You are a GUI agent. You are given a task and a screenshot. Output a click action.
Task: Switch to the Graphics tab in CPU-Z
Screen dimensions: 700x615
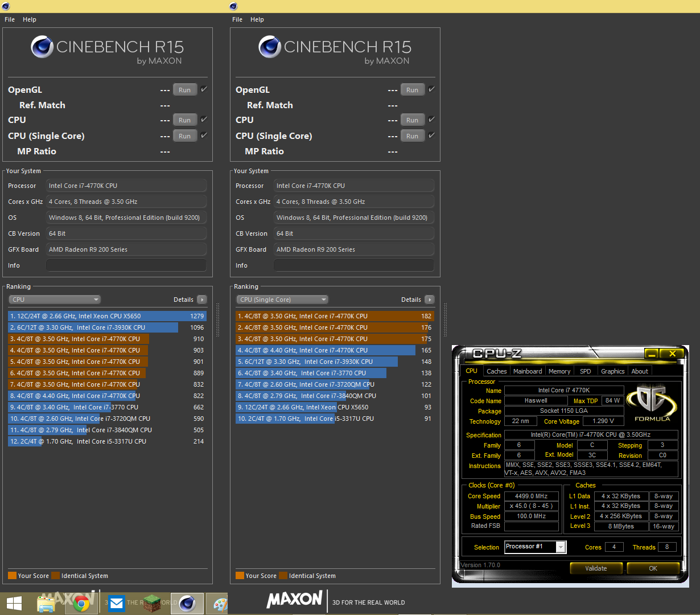[613, 371]
